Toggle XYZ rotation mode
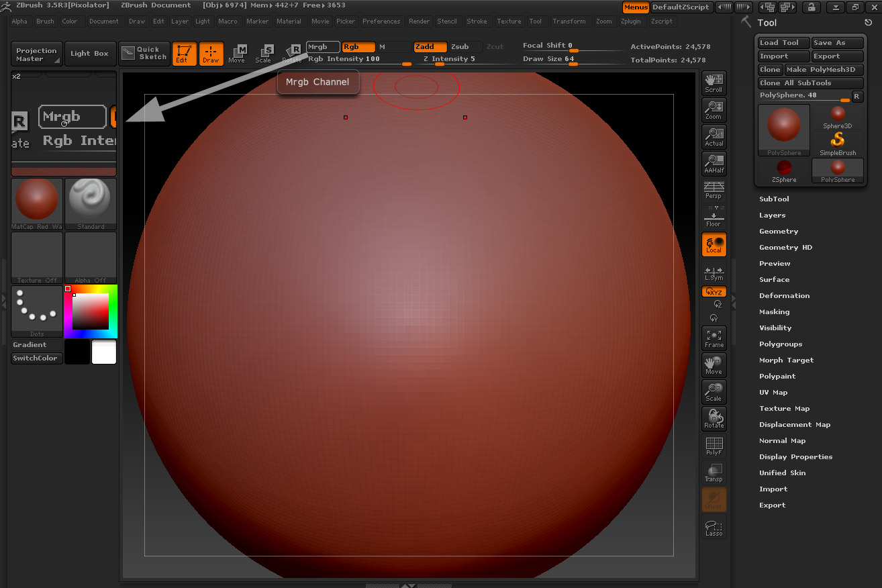The height and width of the screenshot is (588, 882). pyautogui.click(x=714, y=292)
